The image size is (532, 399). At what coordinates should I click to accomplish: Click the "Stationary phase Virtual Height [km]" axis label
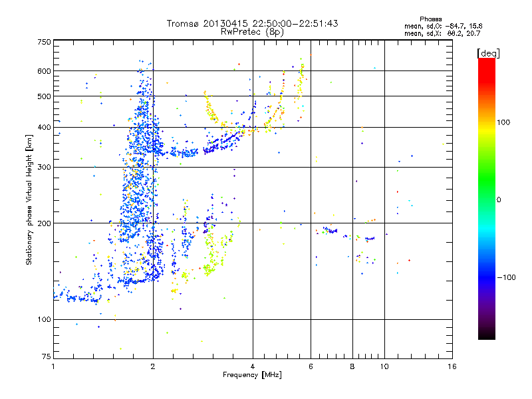click(29, 200)
